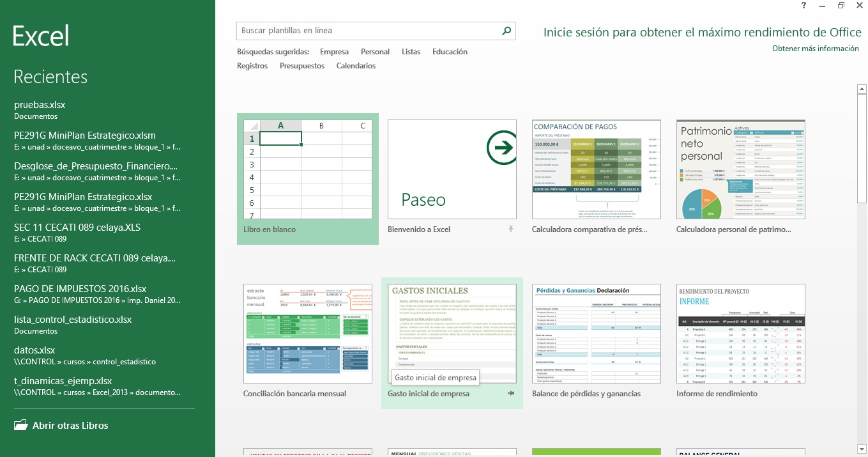Pin the Gasto inicial de empresa template
The width and height of the screenshot is (868, 457).
[510, 394]
